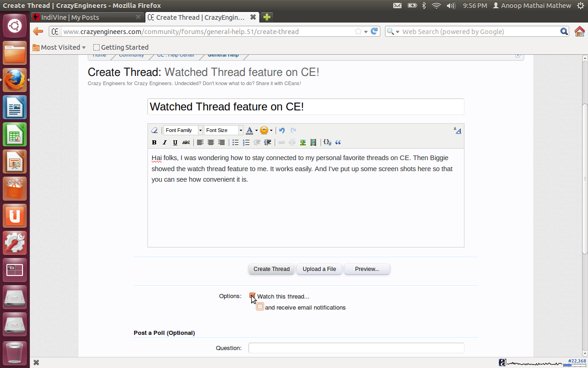Open Files manager from launcher
The width and height of the screenshot is (588, 368).
click(x=15, y=53)
